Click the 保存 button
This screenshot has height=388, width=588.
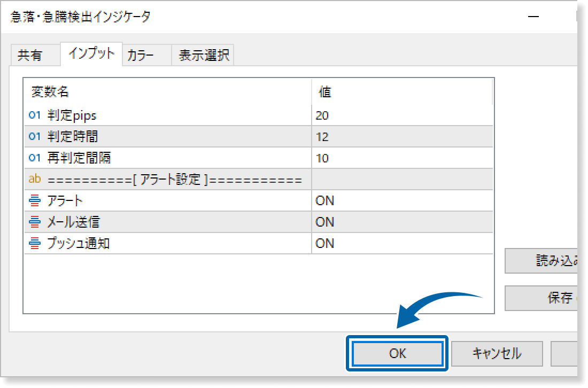point(541,298)
